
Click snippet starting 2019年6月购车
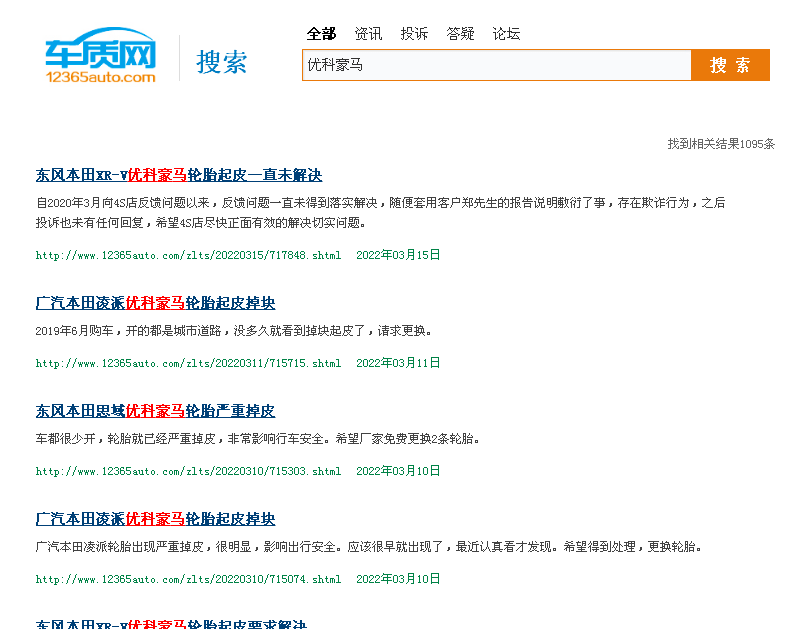click(x=234, y=331)
